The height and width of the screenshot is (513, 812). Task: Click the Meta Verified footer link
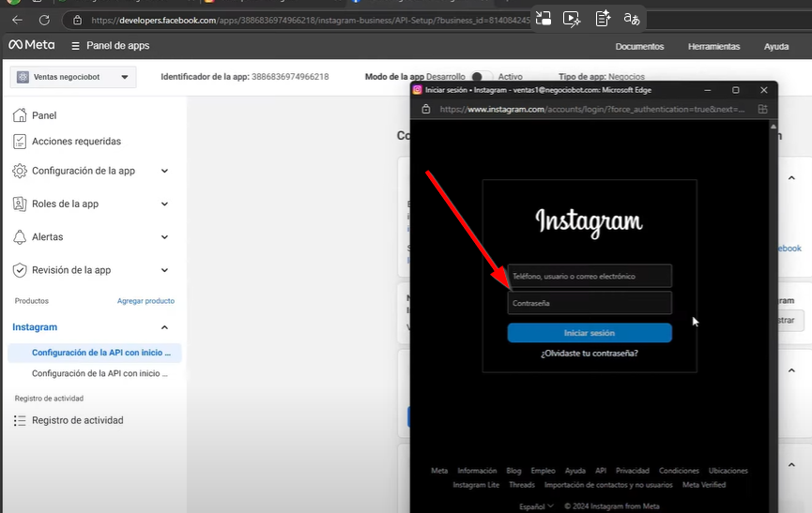tap(704, 485)
